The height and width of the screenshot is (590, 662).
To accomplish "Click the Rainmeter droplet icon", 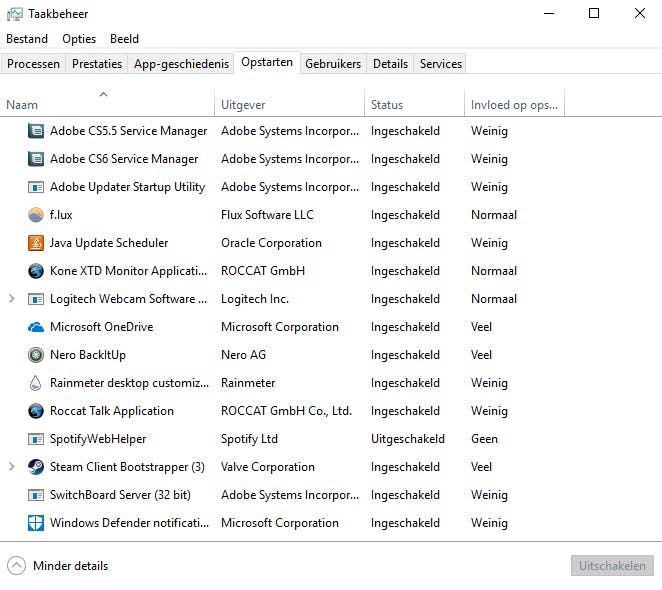I will 36,383.
